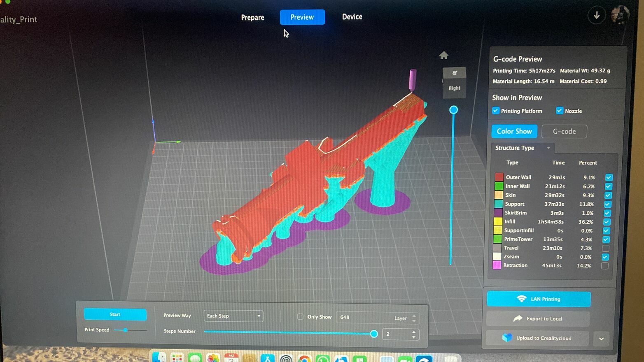
Task: Enable Travel visibility checkbox
Action: tap(605, 248)
